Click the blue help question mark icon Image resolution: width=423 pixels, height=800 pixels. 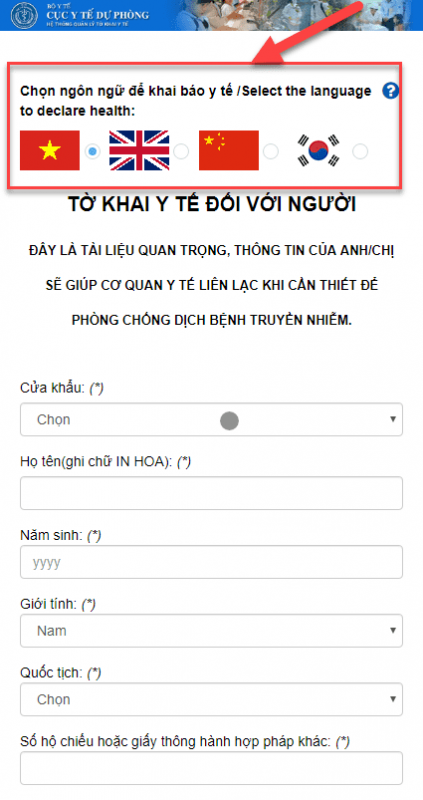click(x=390, y=91)
